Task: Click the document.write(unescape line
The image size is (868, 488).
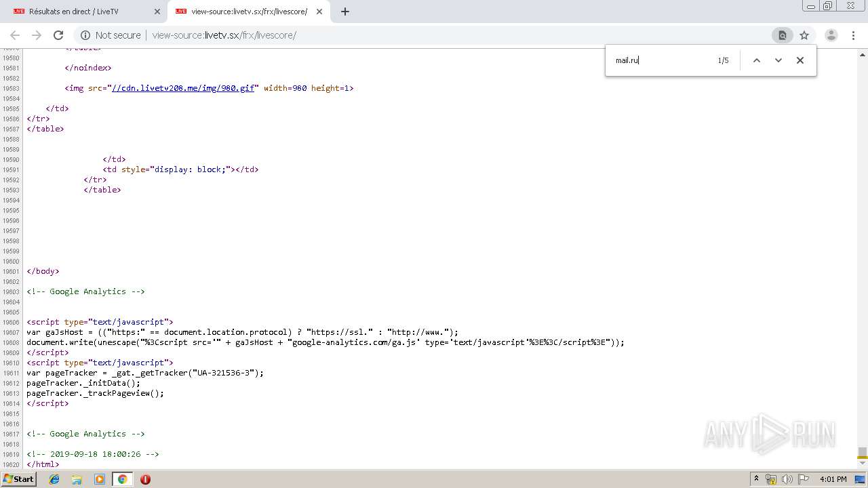Action: (325, 342)
